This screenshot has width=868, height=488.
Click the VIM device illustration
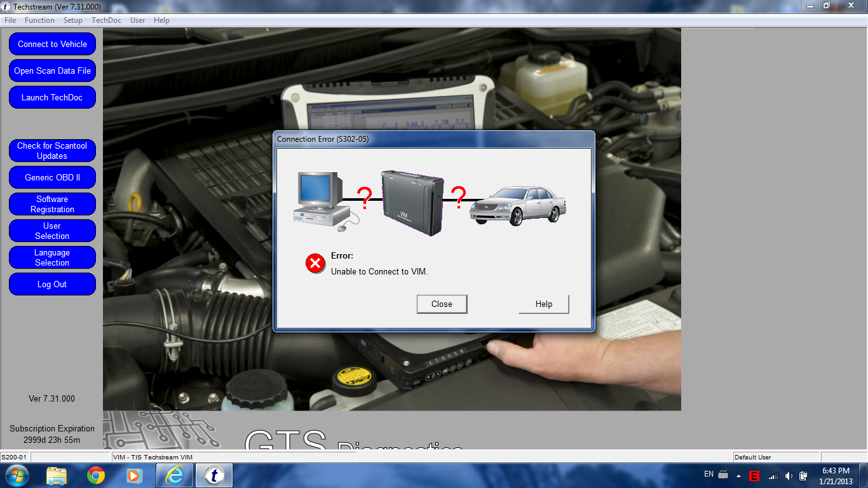point(412,203)
